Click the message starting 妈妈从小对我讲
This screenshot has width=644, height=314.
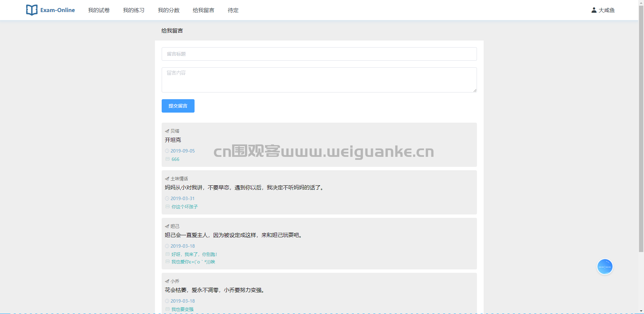coord(245,187)
